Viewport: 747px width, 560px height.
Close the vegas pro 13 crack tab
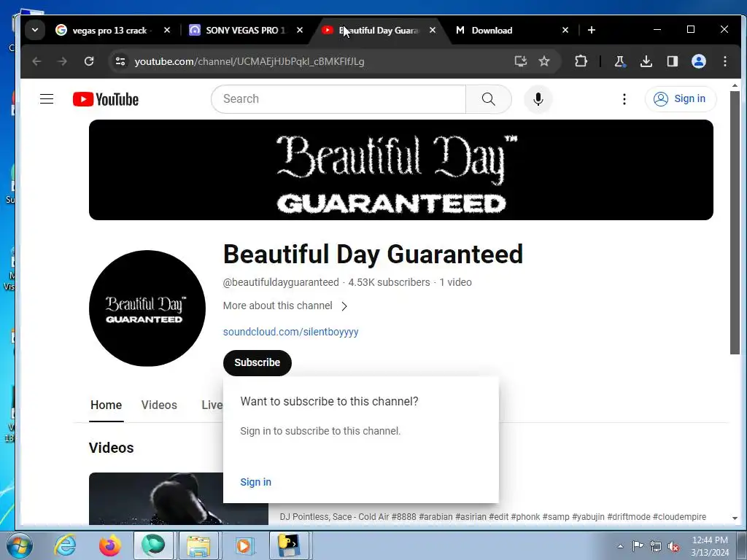coord(167,30)
